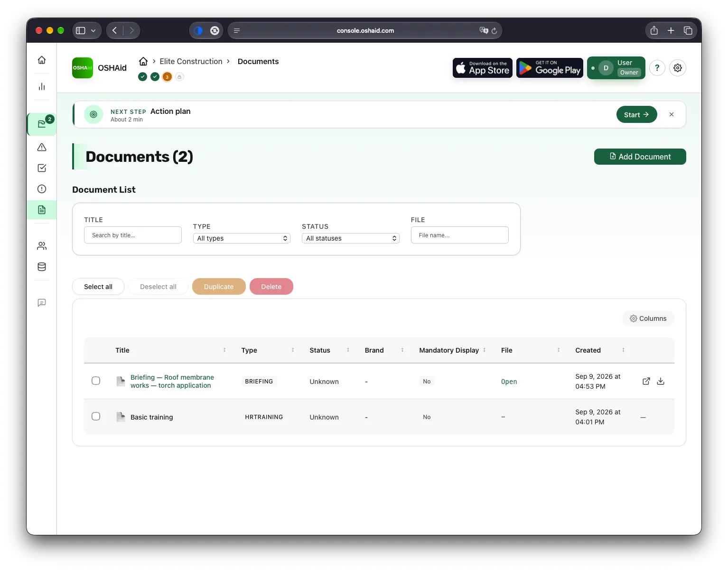
Task: Click the Deselect all button
Action: point(158,287)
